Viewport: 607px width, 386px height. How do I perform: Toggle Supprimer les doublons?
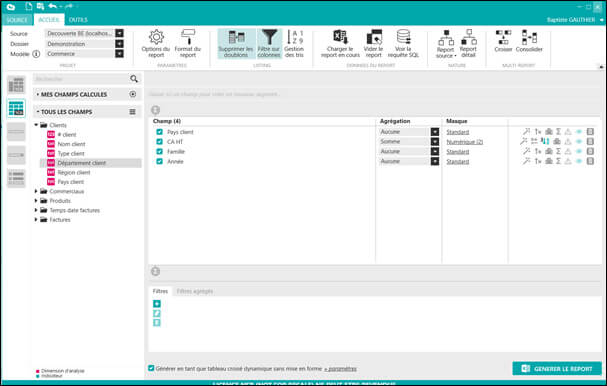click(236, 44)
